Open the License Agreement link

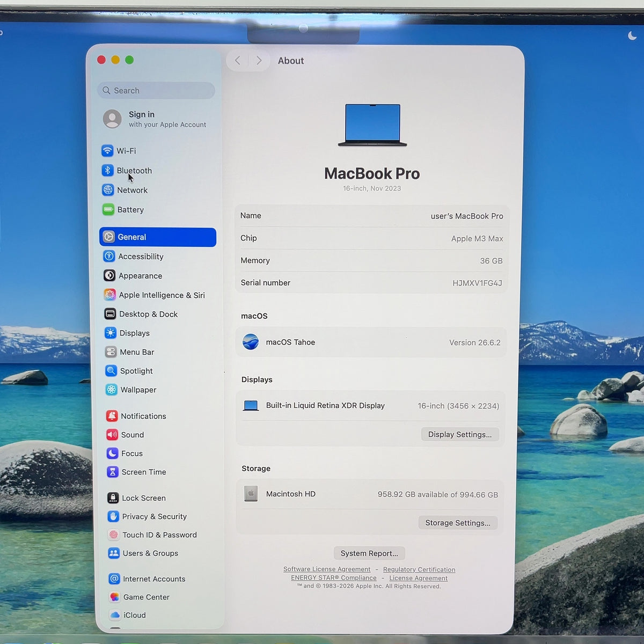[419, 578]
